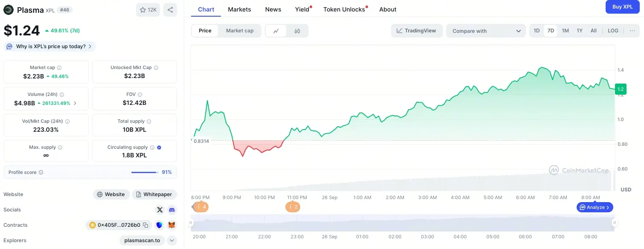Image resolution: width=644 pixels, height=249 pixels.
Task: Click the green 1.2 current price label
Action: (621, 89)
